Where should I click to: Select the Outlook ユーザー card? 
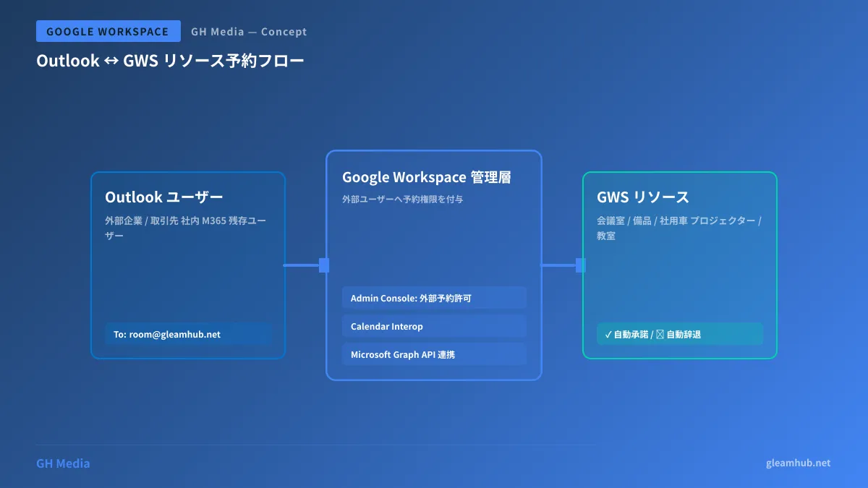point(187,264)
